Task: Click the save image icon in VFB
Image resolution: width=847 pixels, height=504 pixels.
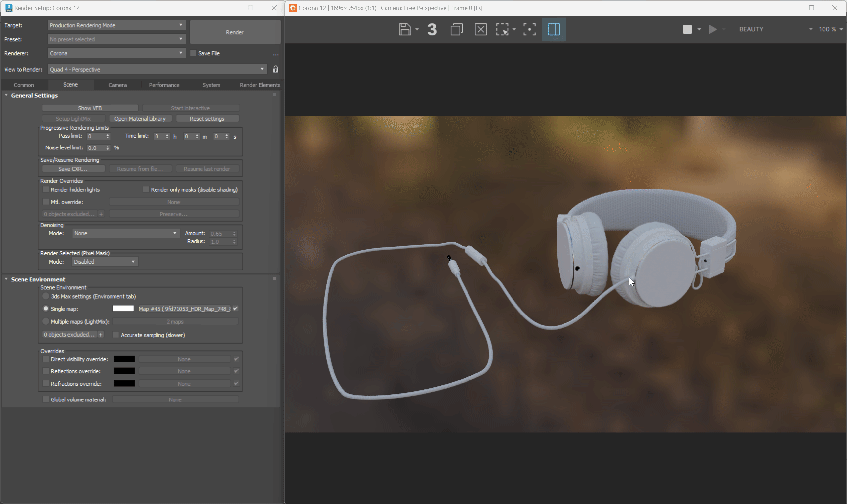Action: pyautogui.click(x=404, y=29)
